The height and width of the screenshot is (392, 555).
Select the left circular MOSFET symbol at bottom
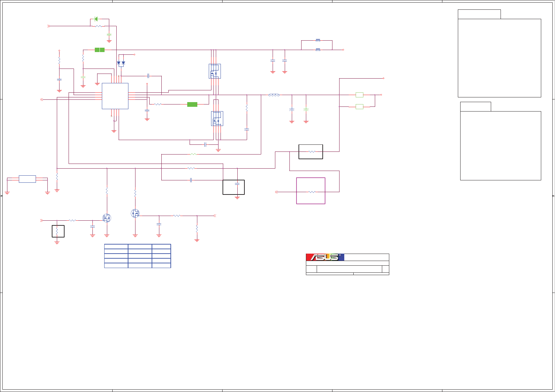tap(107, 218)
